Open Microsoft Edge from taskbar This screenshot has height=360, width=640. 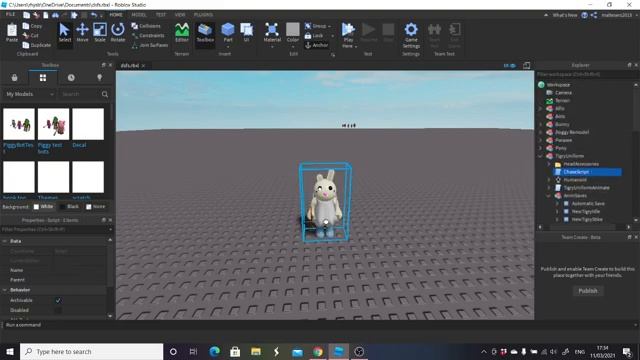(214, 351)
